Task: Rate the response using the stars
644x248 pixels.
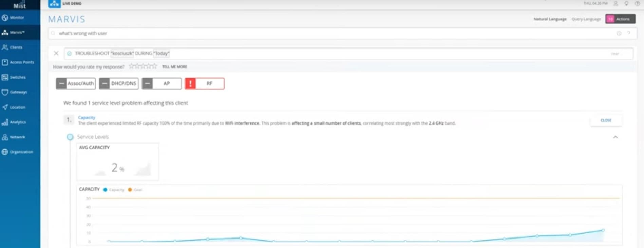Action: point(143,66)
